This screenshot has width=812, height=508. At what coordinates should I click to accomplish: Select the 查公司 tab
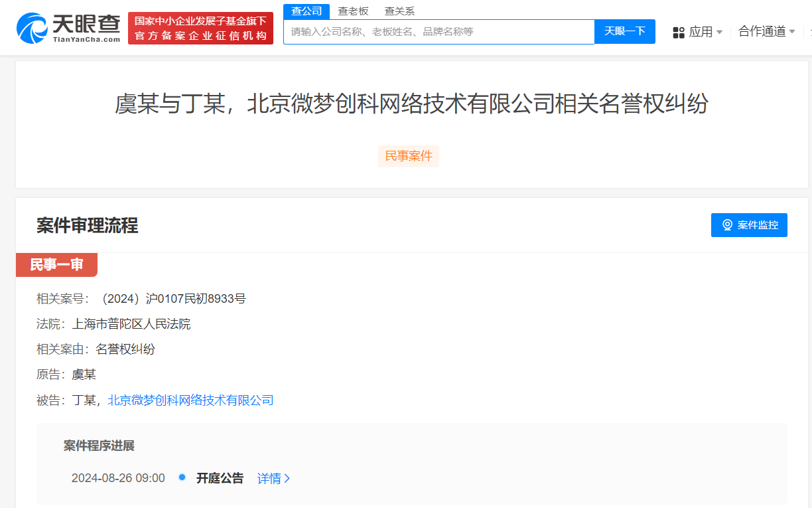(x=306, y=11)
